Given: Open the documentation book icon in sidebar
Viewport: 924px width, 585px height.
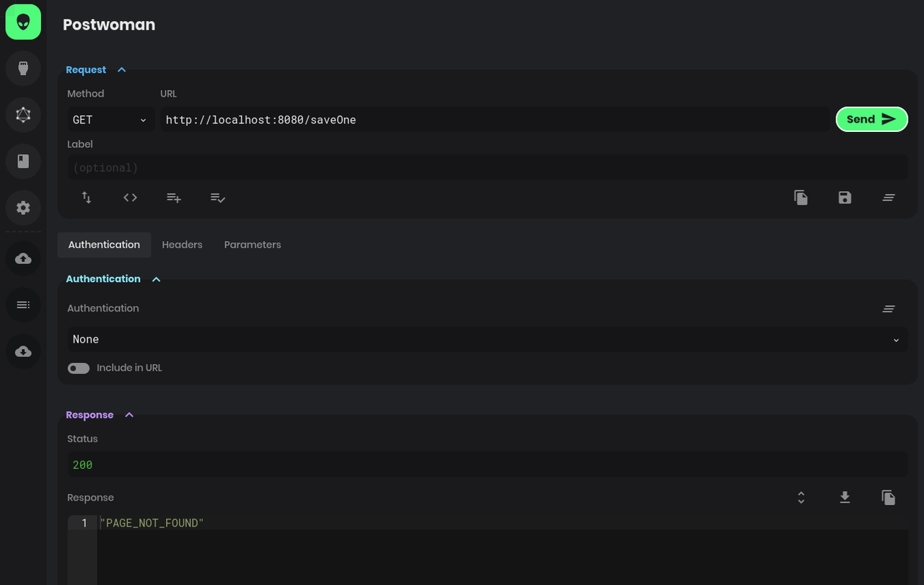Looking at the screenshot, I should pyautogui.click(x=23, y=161).
